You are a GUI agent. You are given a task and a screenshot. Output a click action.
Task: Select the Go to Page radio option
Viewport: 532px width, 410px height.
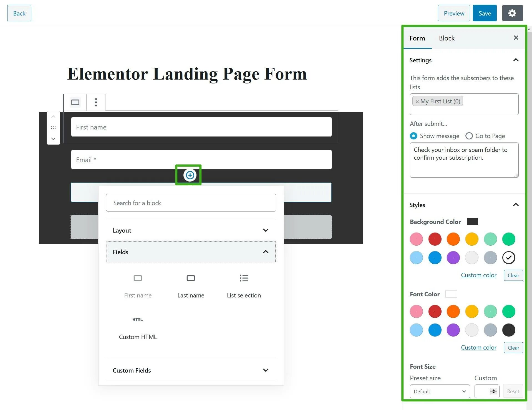(469, 136)
